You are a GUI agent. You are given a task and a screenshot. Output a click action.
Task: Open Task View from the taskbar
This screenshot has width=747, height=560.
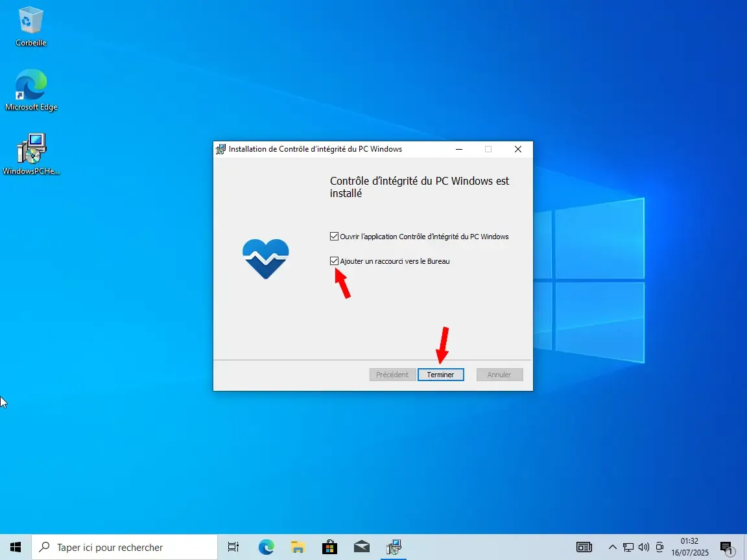coord(233,547)
